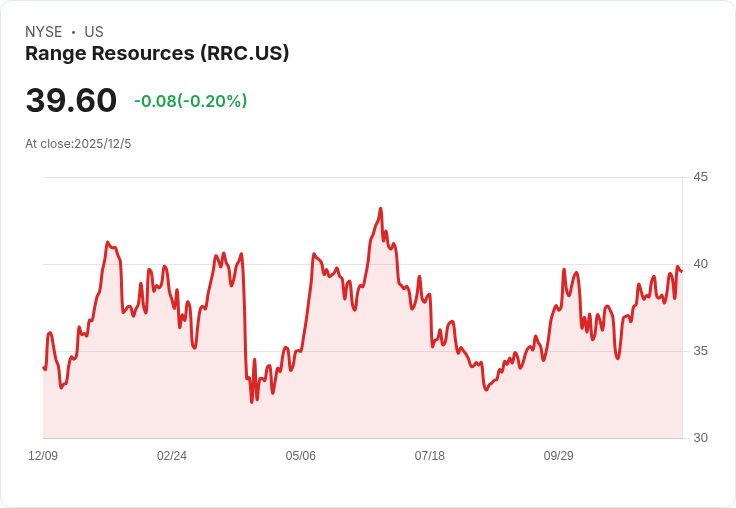Image resolution: width=736 pixels, height=508 pixels.
Task: Click the 45 y-axis label
Action: tap(700, 177)
